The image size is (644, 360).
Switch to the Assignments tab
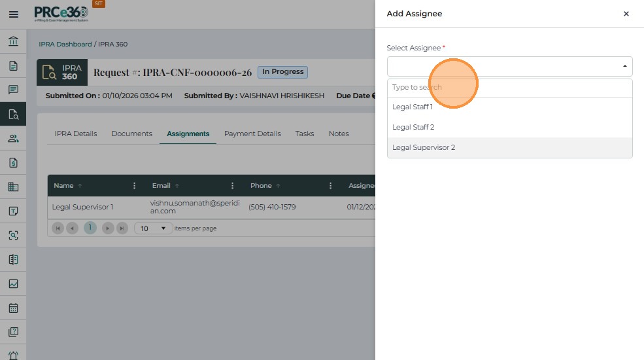pos(188,134)
